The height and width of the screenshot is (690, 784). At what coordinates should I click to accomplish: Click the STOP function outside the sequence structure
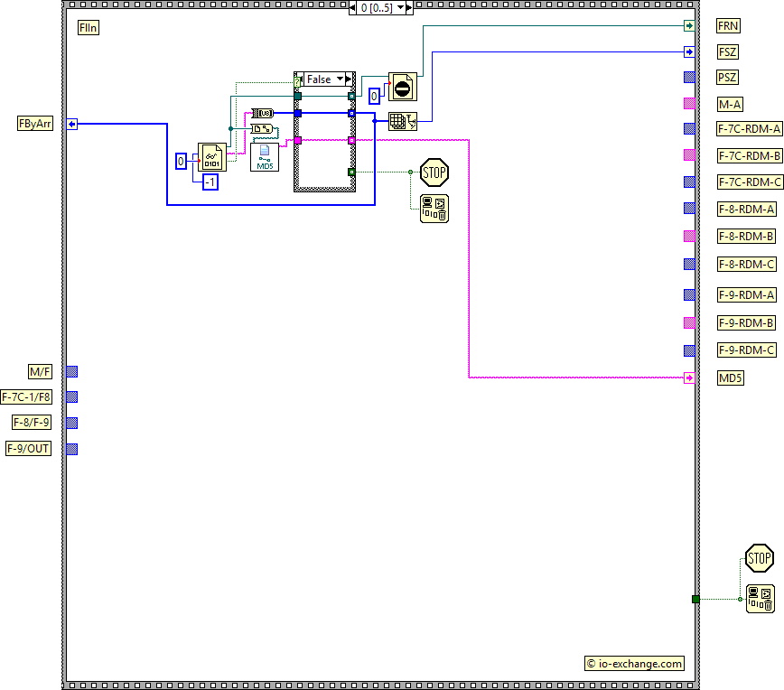760,558
